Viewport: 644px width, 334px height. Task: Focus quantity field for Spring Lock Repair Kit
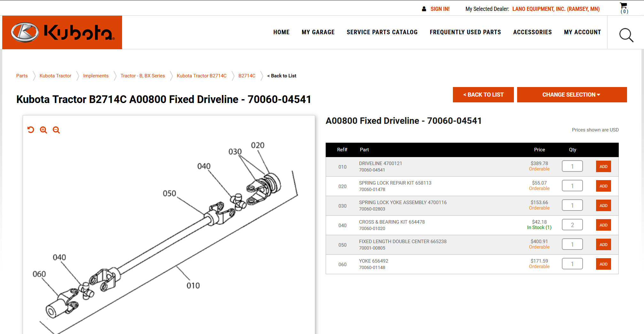click(572, 186)
